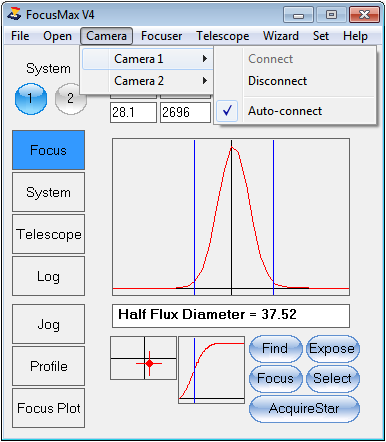Open the Focuser menu
This screenshot has height=442, width=386.
tap(161, 36)
